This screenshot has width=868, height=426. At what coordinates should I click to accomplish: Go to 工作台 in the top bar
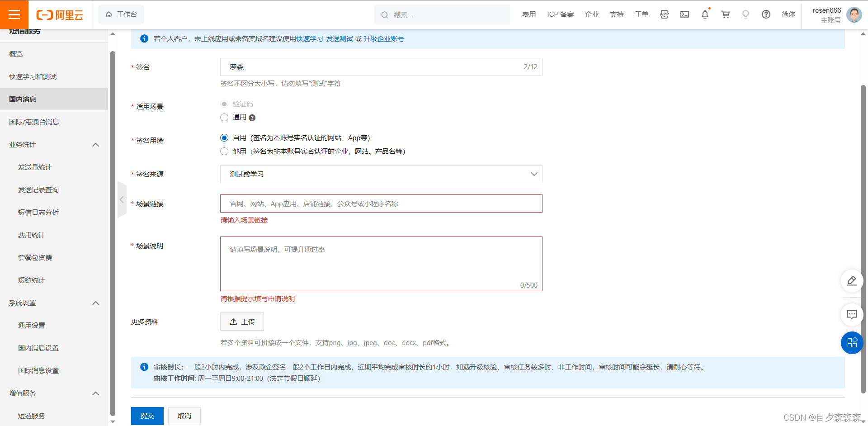click(121, 14)
